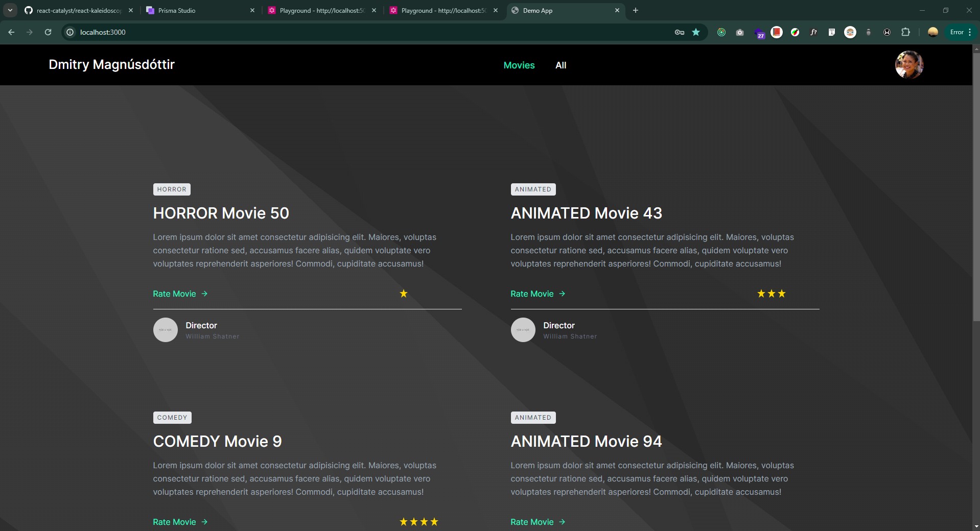The width and height of the screenshot is (980, 531).
Task: Open the T text extension icon
Action: (x=832, y=32)
